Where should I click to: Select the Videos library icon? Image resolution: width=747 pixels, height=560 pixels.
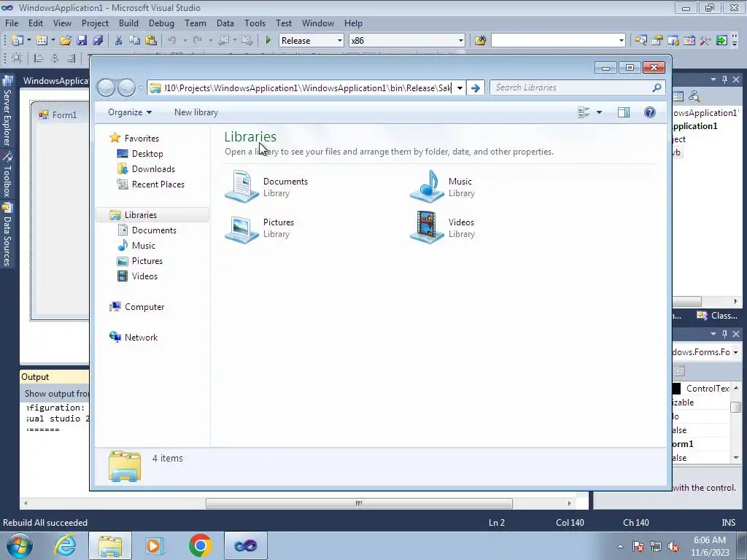427,227
